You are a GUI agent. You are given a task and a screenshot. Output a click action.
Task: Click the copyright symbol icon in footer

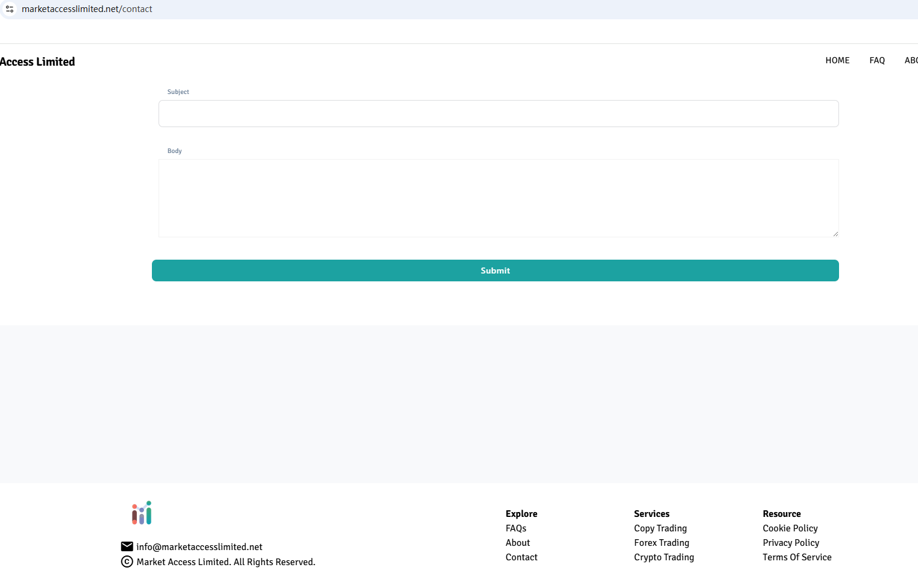(127, 561)
